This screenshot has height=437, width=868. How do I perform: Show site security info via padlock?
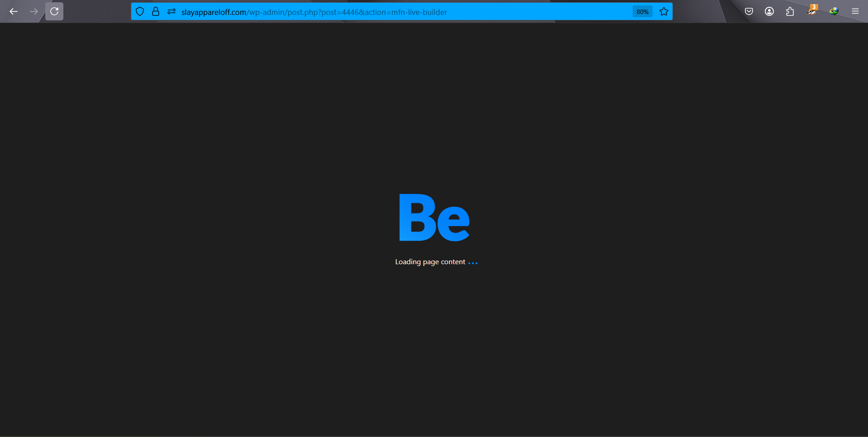pyautogui.click(x=156, y=12)
